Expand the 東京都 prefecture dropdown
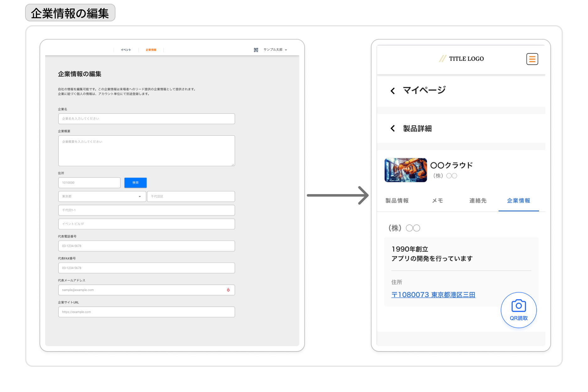The image size is (588, 392). tap(102, 196)
